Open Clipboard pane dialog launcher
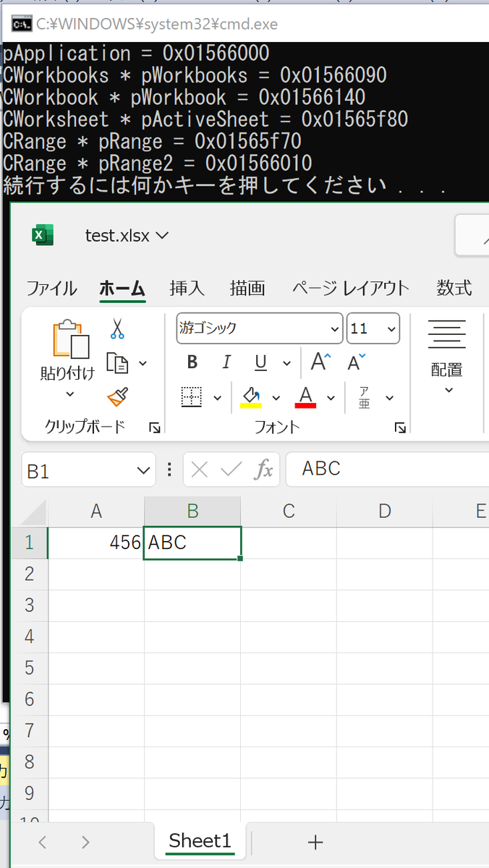The width and height of the screenshot is (489, 868). pyautogui.click(x=154, y=428)
